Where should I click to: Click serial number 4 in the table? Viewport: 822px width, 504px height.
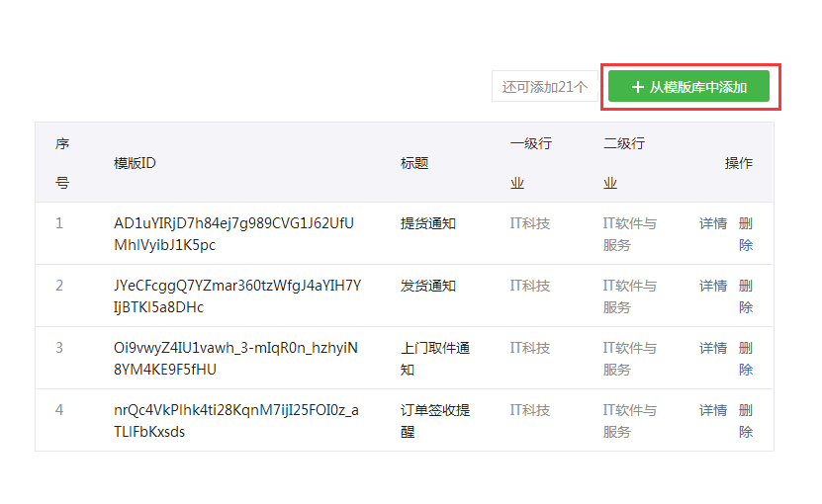point(59,410)
